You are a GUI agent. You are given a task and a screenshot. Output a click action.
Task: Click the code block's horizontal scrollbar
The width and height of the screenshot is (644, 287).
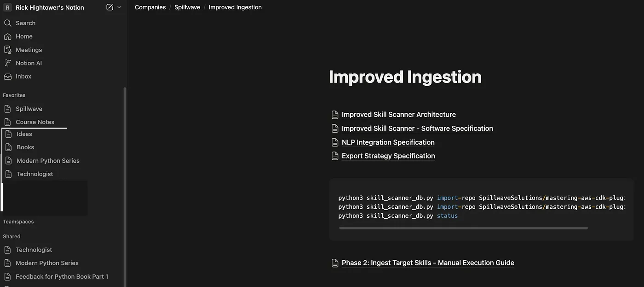click(x=463, y=228)
